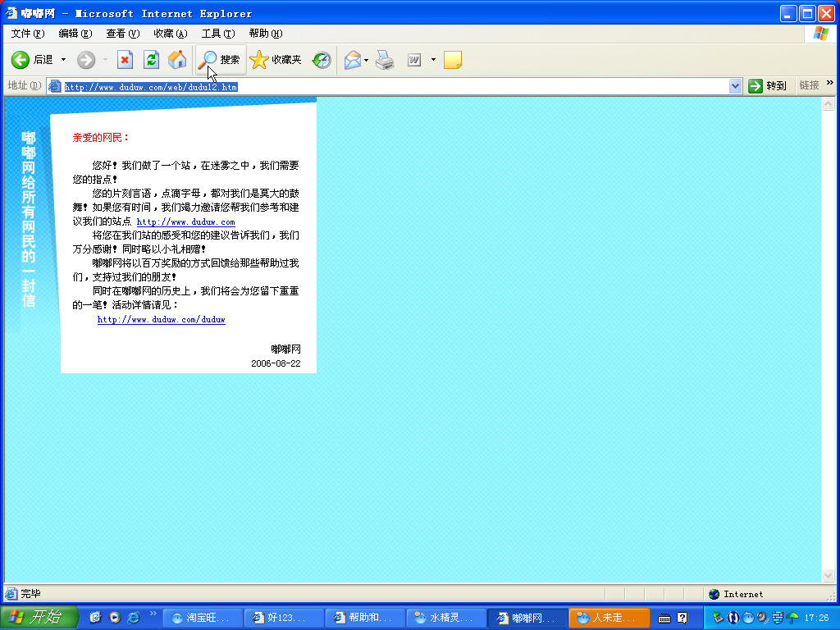Switch to the 好123... taskbar window
Image resolution: width=840 pixels, height=630 pixels.
pos(284,618)
